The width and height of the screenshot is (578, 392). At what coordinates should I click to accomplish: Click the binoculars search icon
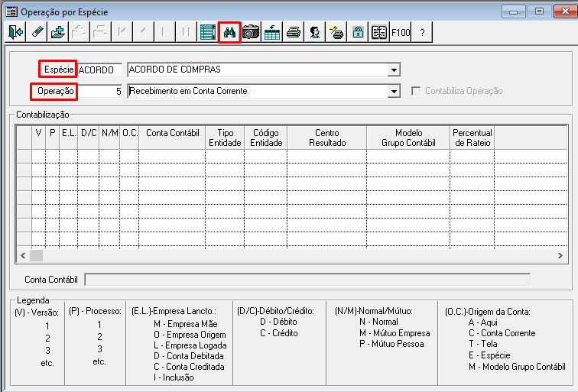pyautogui.click(x=229, y=32)
